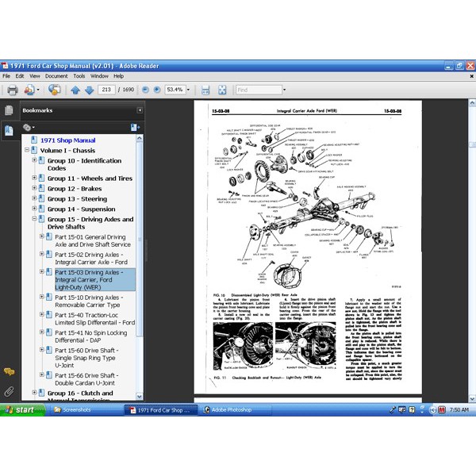The height and width of the screenshot is (476, 476).
Task: Select 1971 Ford Car Shop taskbar button
Action: [161, 410]
